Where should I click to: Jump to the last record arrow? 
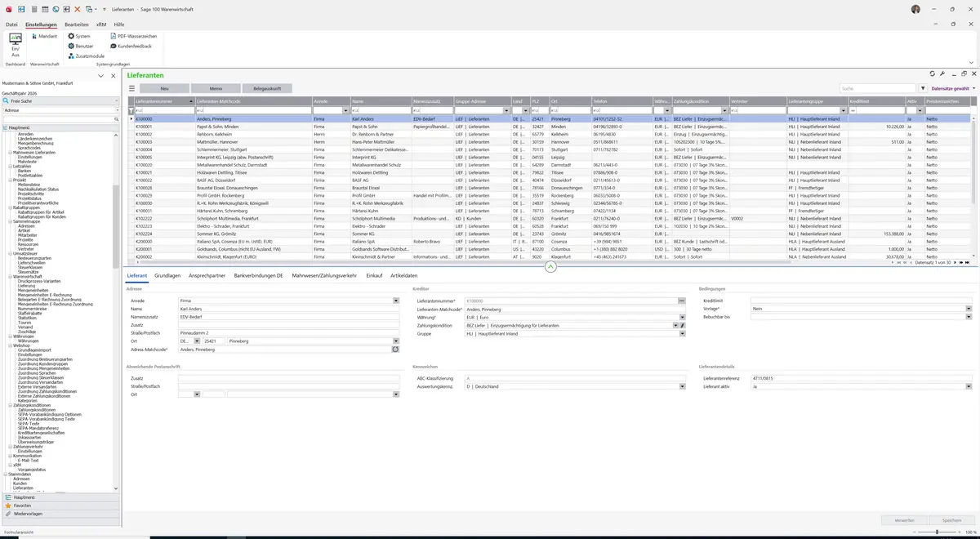pyautogui.click(x=968, y=262)
